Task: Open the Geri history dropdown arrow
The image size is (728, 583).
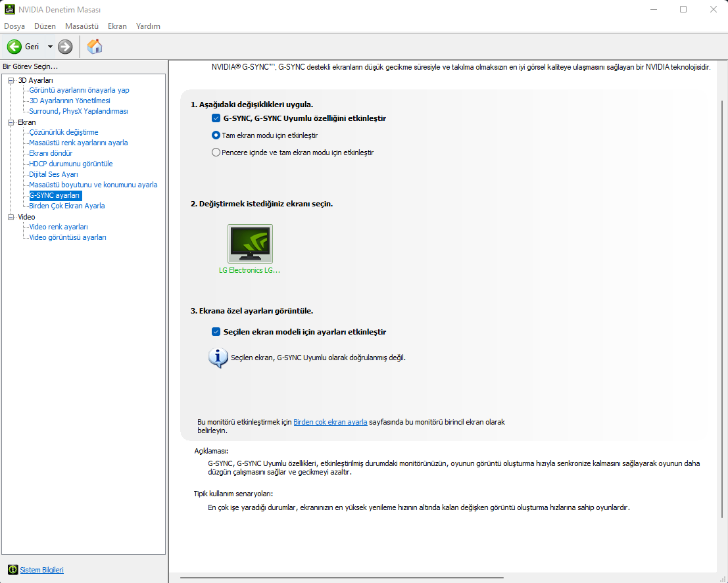Action: click(50, 47)
